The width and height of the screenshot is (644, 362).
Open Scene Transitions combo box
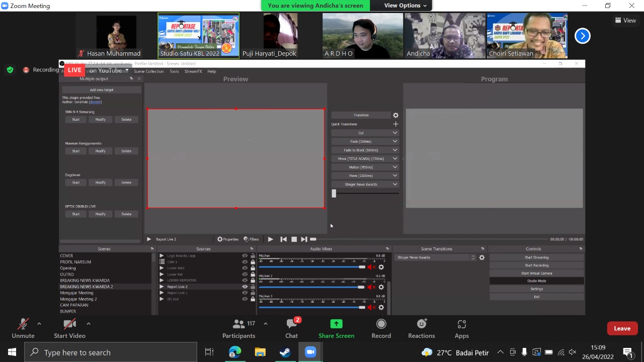[x=435, y=257]
